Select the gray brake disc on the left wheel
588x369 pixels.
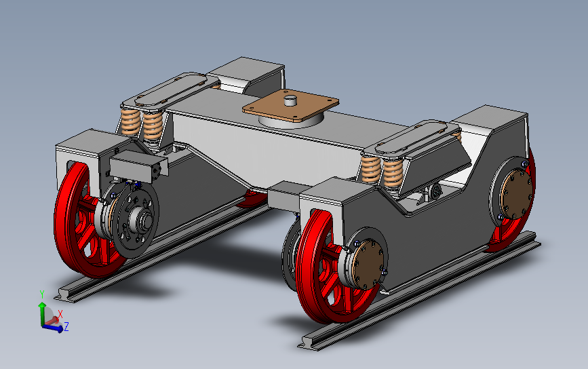135,220
